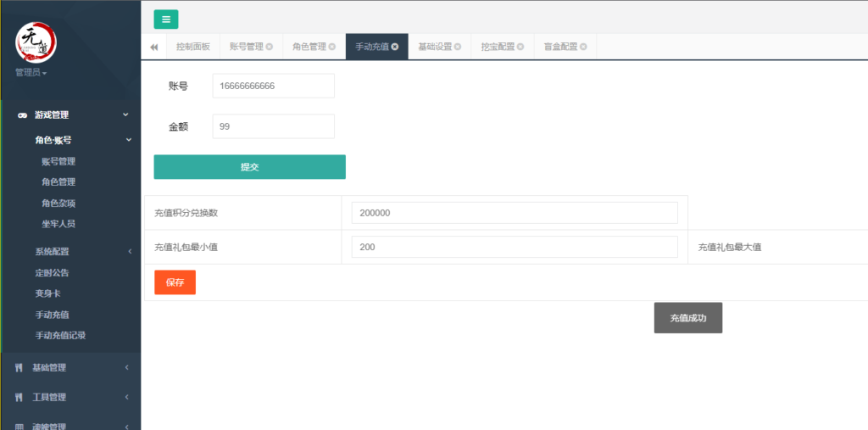Collapse the 角色·账号 submenu chevron

tap(129, 140)
